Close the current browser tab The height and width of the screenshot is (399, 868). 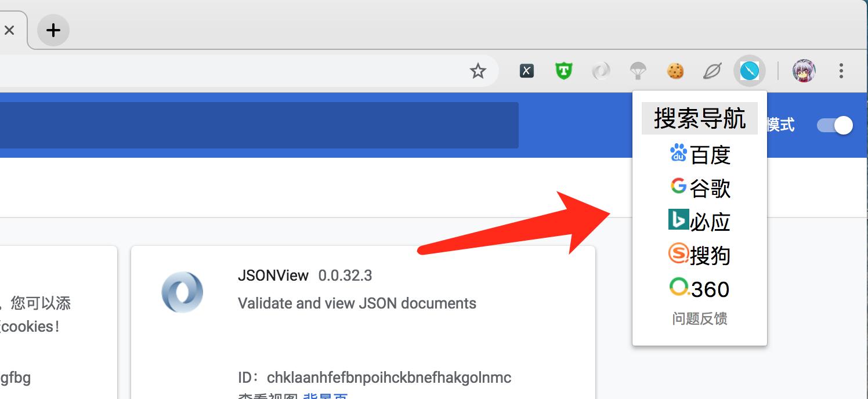tap(9, 30)
